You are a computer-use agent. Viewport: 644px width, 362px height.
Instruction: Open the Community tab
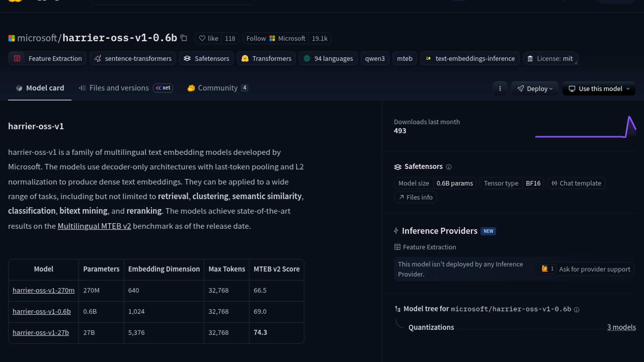pos(217,88)
